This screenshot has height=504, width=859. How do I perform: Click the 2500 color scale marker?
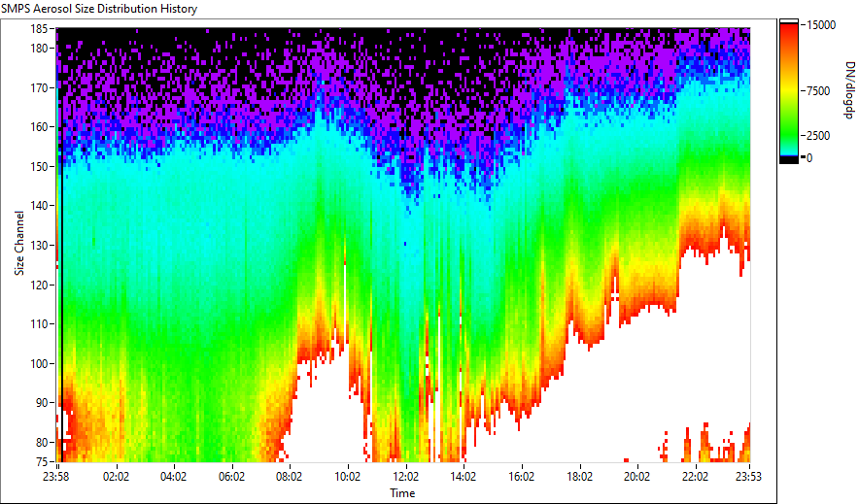point(818,136)
